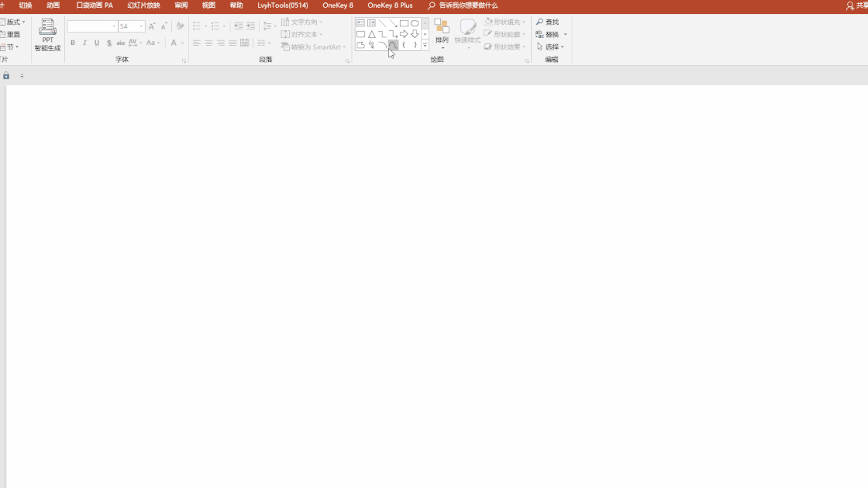Image resolution: width=868 pixels, height=488 pixels.
Task: Decrease the list indent level
Action: (239, 26)
